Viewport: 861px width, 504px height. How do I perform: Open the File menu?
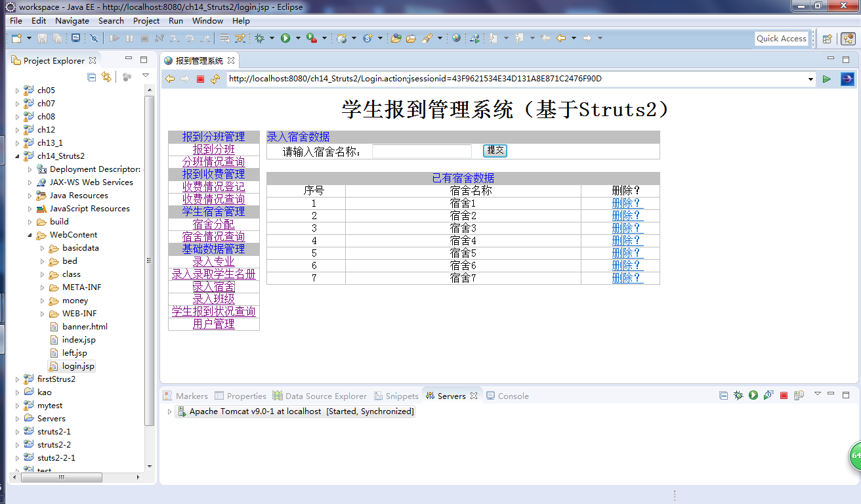click(16, 20)
